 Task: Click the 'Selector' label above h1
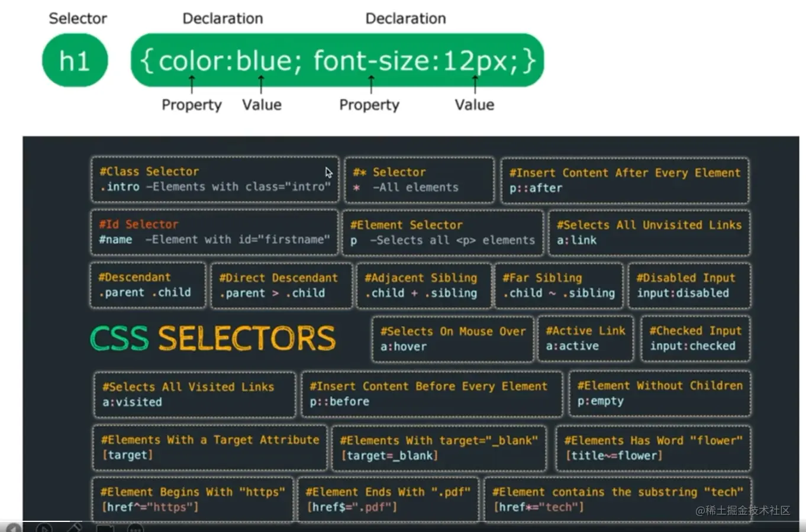pyautogui.click(x=78, y=18)
